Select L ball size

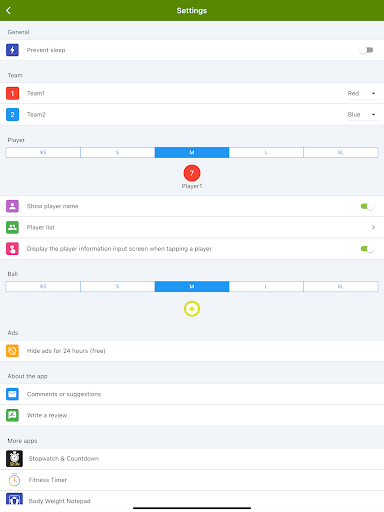click(x=266, y=286)
